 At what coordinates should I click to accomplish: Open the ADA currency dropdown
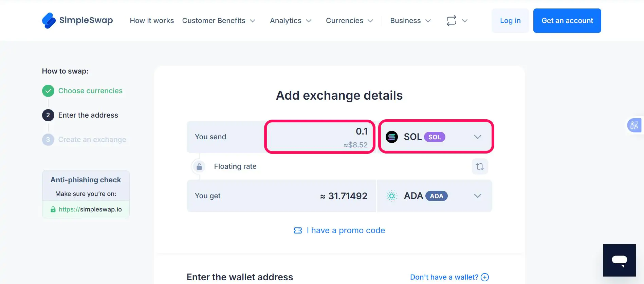[477, 196]
